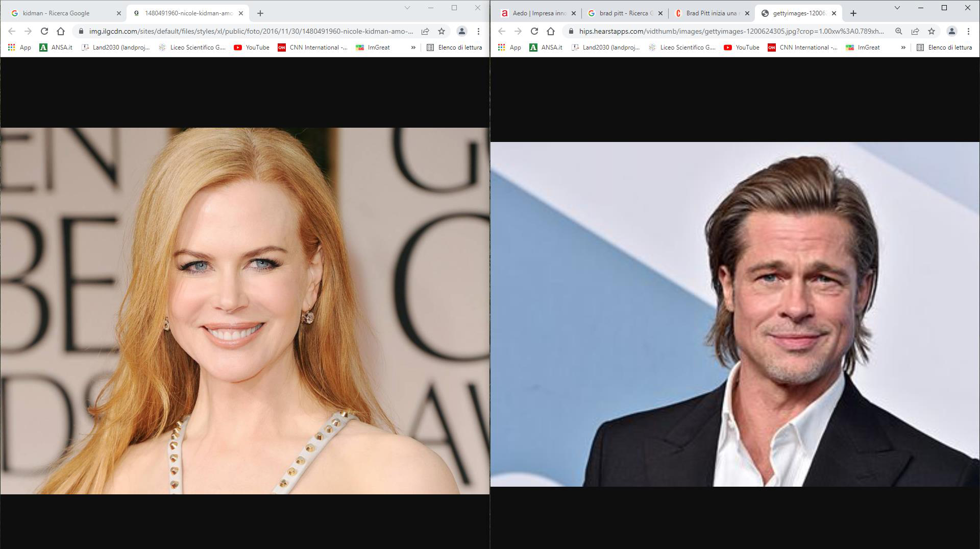Reload the img.ilgcdn.com image page
This screenshot has height=549, width=980.
click(x=44, y=31)
